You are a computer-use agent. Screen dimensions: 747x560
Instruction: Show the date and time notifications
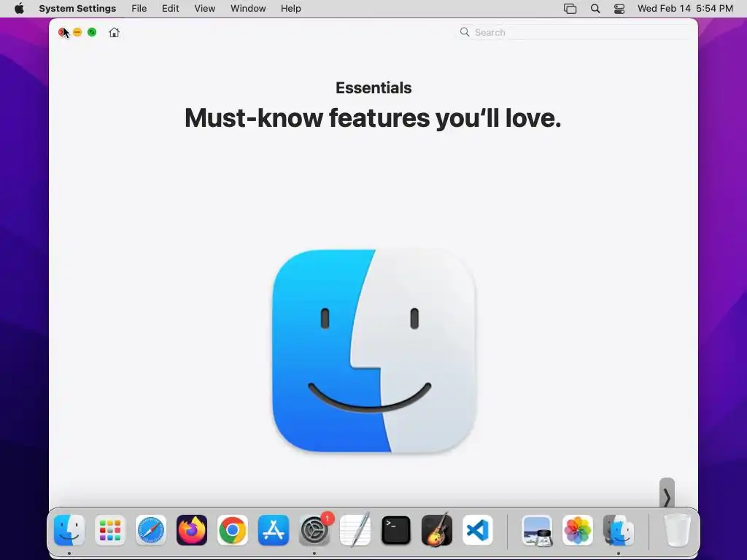[685, 9]
